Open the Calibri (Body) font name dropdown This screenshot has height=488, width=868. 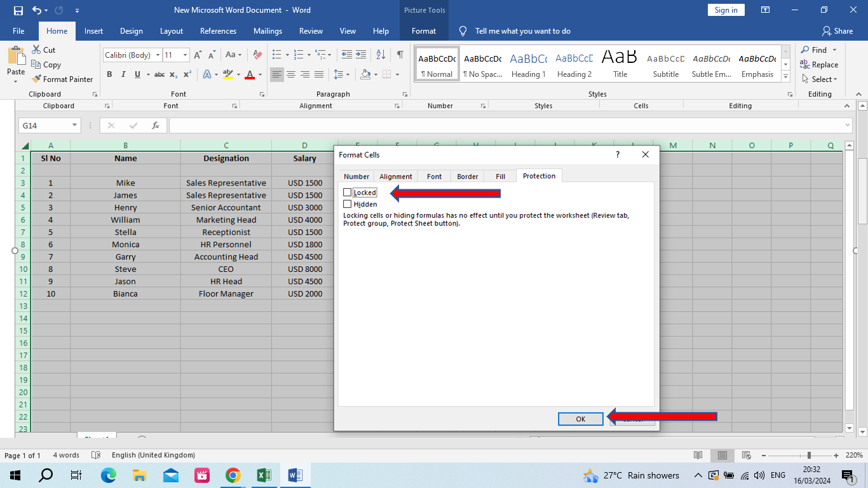tap(158, 55)
